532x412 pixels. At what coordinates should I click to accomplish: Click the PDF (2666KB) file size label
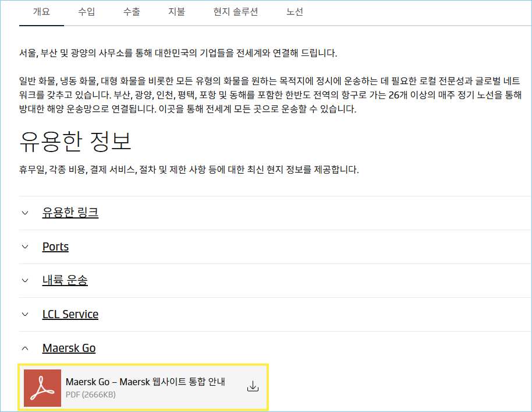coord(91,395)
